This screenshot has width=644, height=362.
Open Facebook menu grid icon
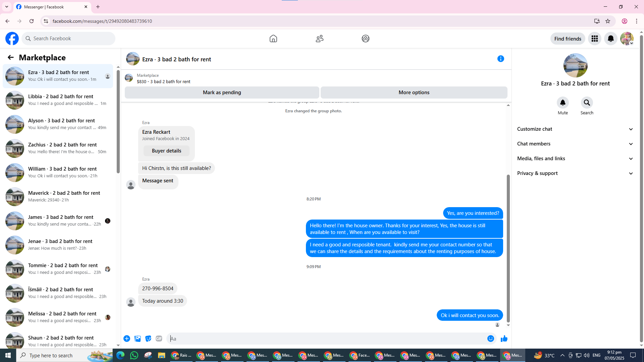coord(594,39)
